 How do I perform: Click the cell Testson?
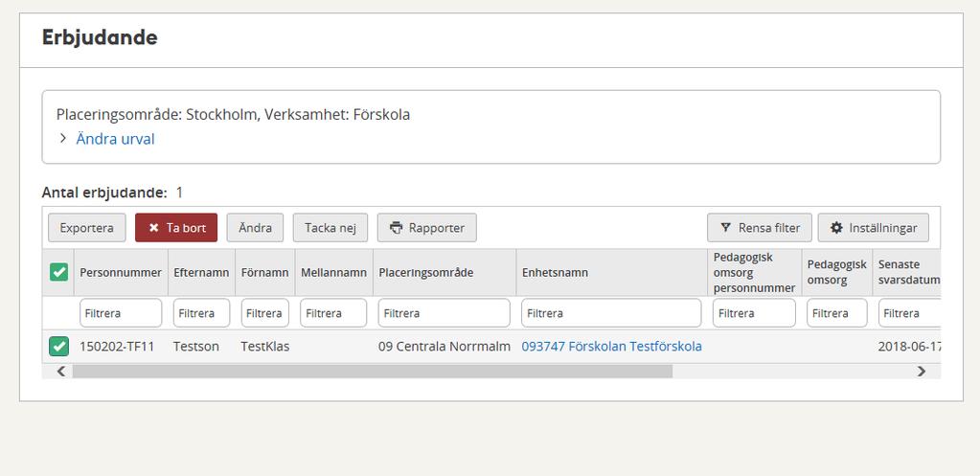tap(196, 346)
